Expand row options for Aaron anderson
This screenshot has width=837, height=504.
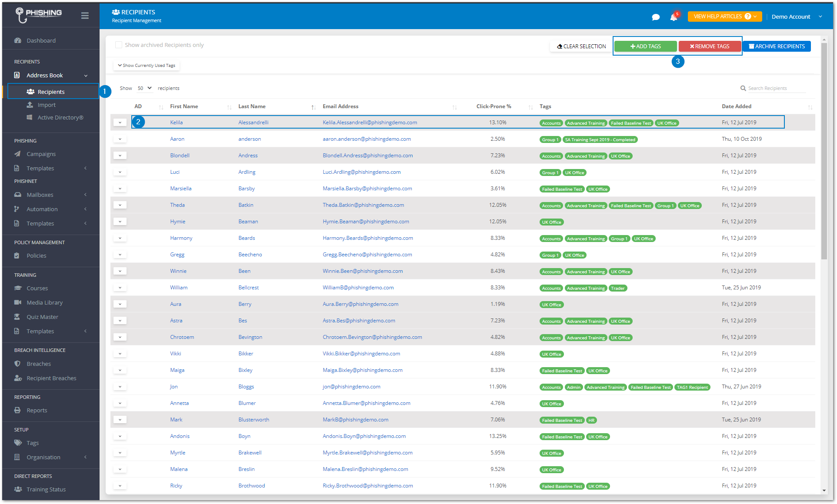coord(120,139)
